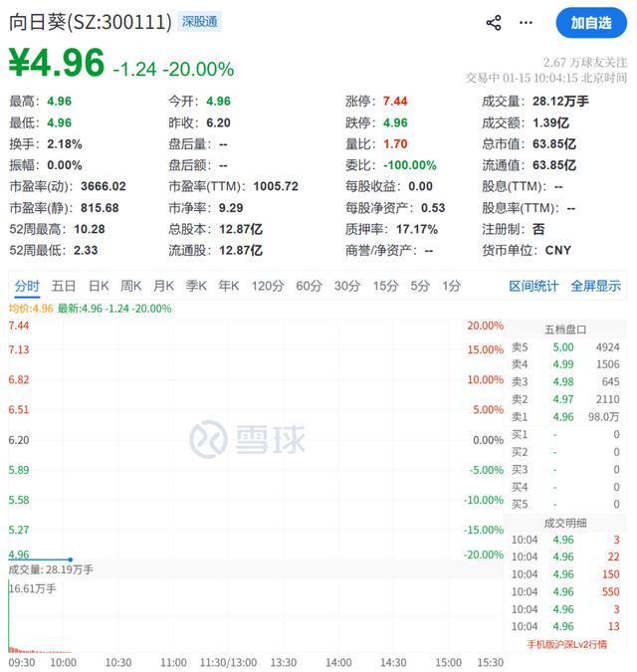Select the 年K tab
This screenshot has width=637, height=672.
coord(229,286)
